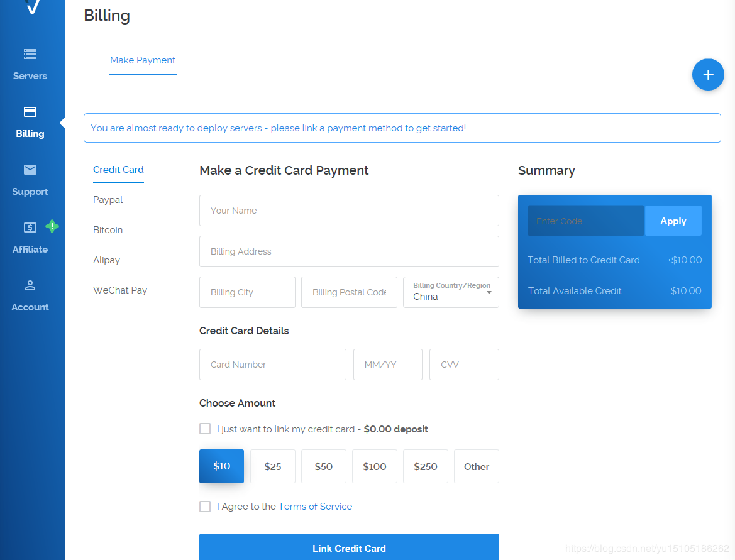Click the Billing card icon in sidebar

[x=30, y=112]
